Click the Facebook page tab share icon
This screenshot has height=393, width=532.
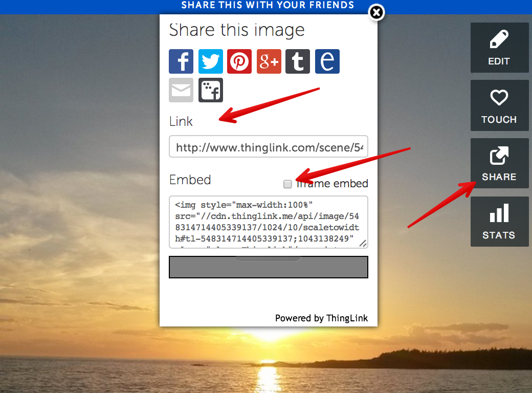(210, 90)
